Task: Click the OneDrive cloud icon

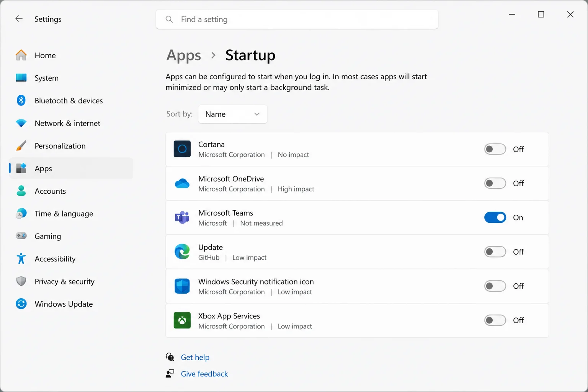Action: click(182, 183)
